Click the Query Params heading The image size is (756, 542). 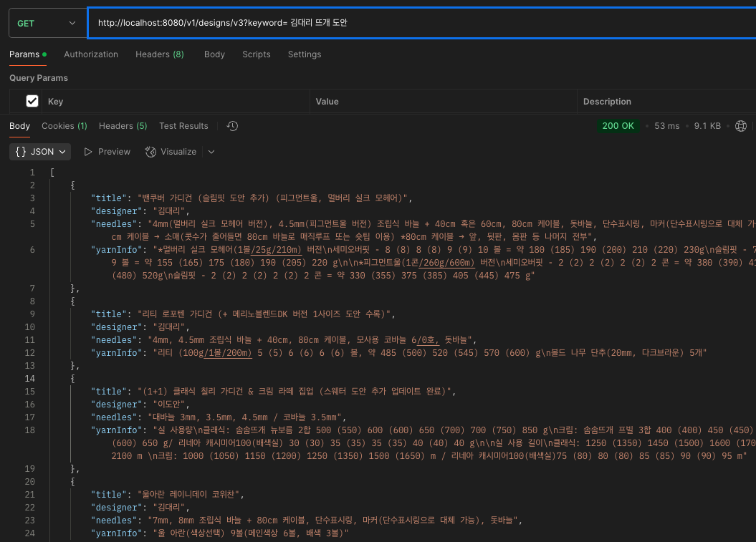39,78
